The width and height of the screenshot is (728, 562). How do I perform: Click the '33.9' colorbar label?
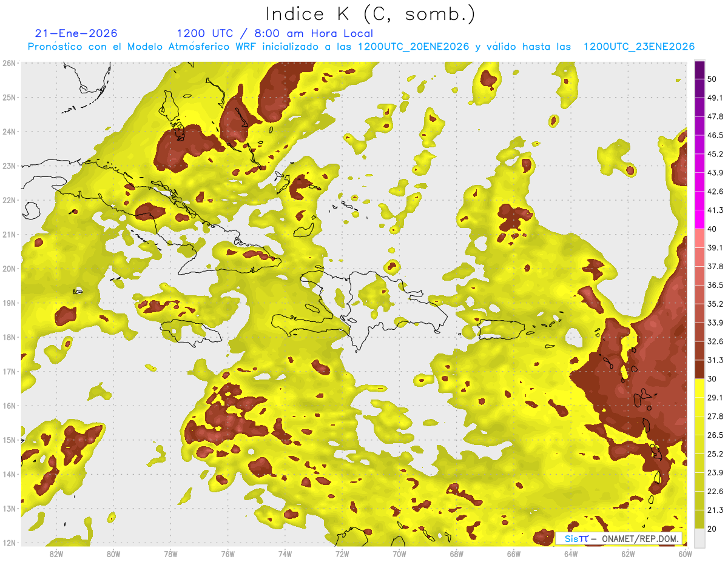716,323
